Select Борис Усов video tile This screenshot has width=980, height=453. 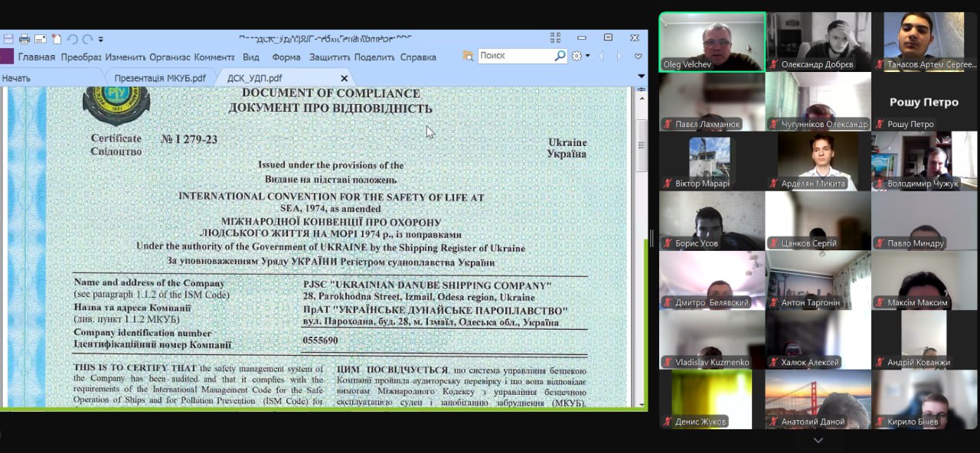coord(712,221)
